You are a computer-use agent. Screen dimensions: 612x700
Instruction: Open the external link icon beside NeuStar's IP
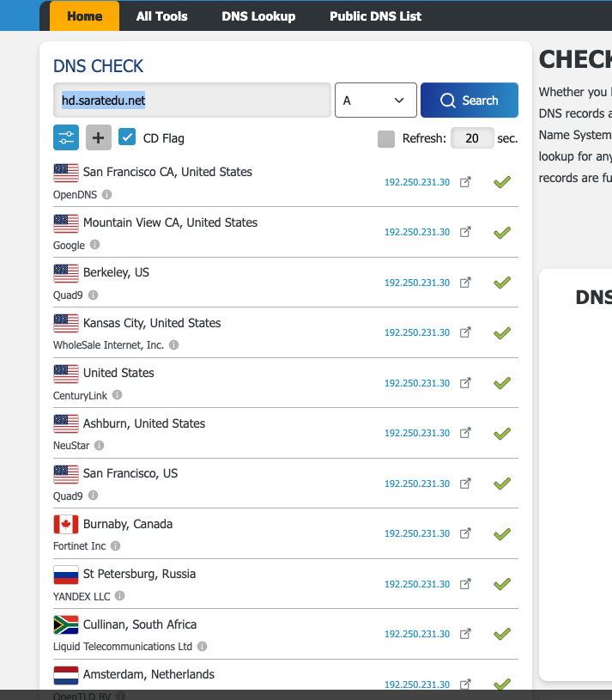point(465,433)
